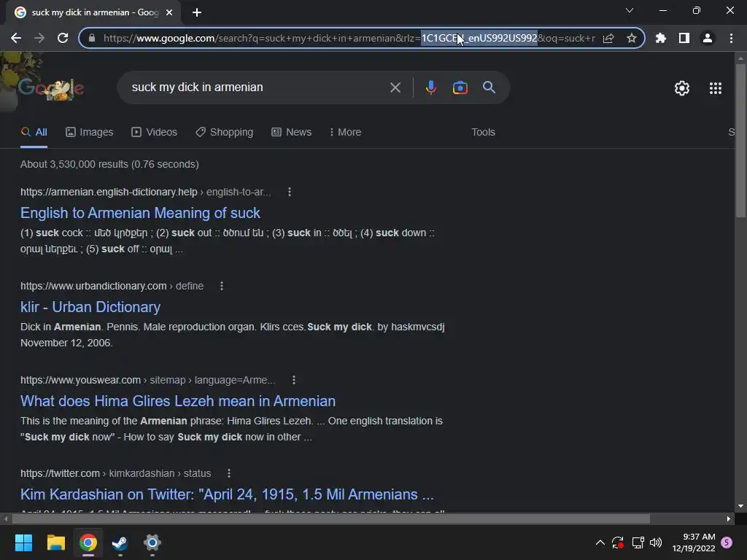The height and width of the screenshot is (560, 747).
Task: Click the address bar URL
Action: [x=349, y=38]
